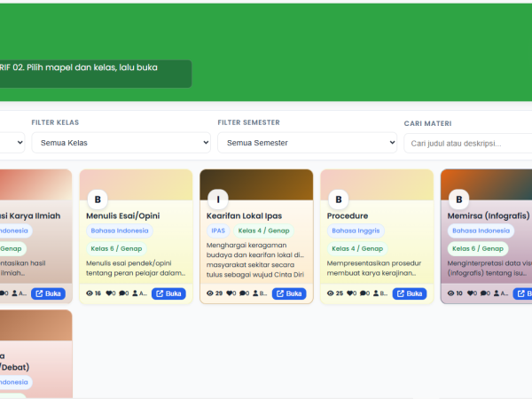Click the B avatar on Memirsa card
The image size is (532, 399).
[x=459, y=199]
